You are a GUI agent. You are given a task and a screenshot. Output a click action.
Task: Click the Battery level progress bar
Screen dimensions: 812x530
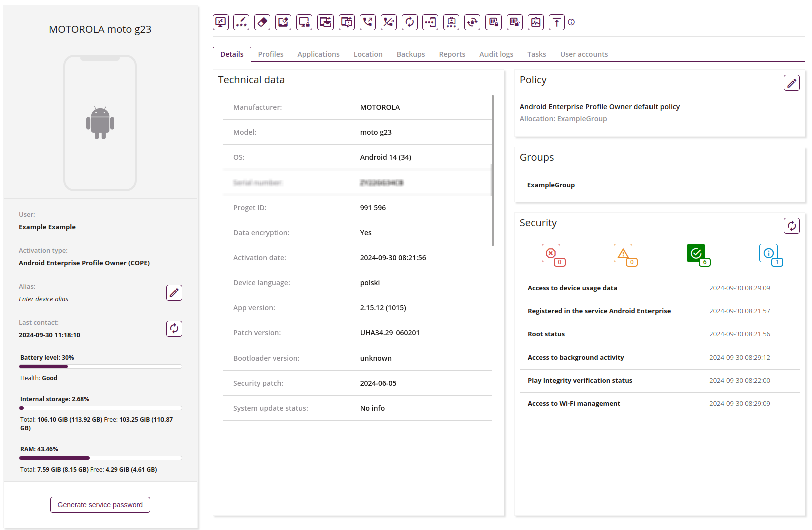coord(100,367)
